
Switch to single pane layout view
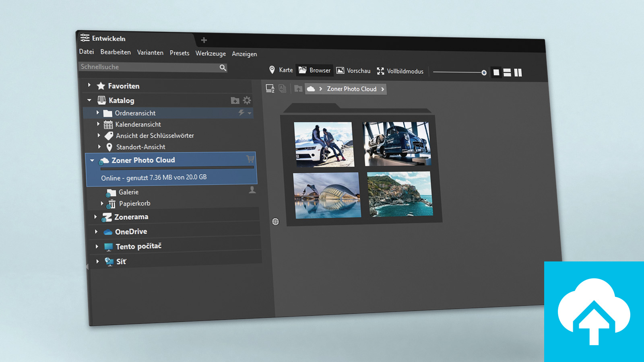[x=496, y=72]
